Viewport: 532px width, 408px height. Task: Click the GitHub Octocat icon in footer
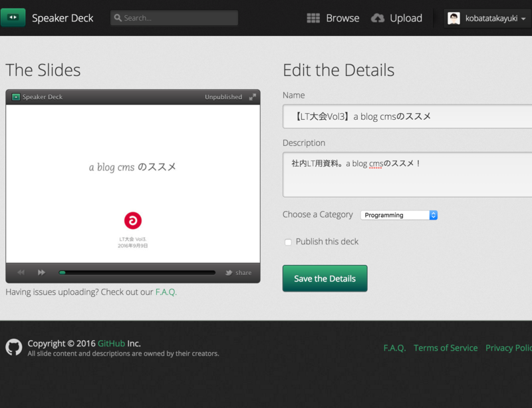(14, 347)
